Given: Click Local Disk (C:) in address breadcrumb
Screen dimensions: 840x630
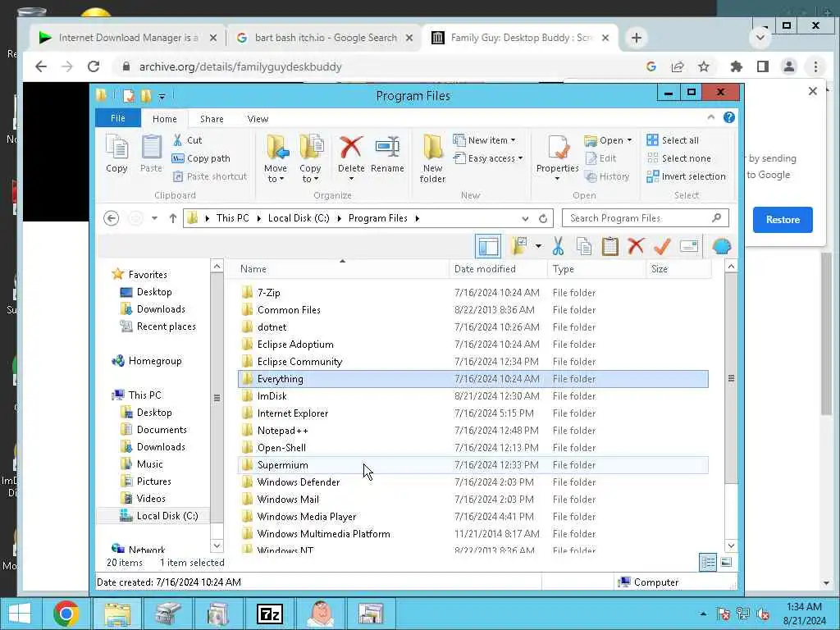Looking at the screenshot, I should (299, 218).
